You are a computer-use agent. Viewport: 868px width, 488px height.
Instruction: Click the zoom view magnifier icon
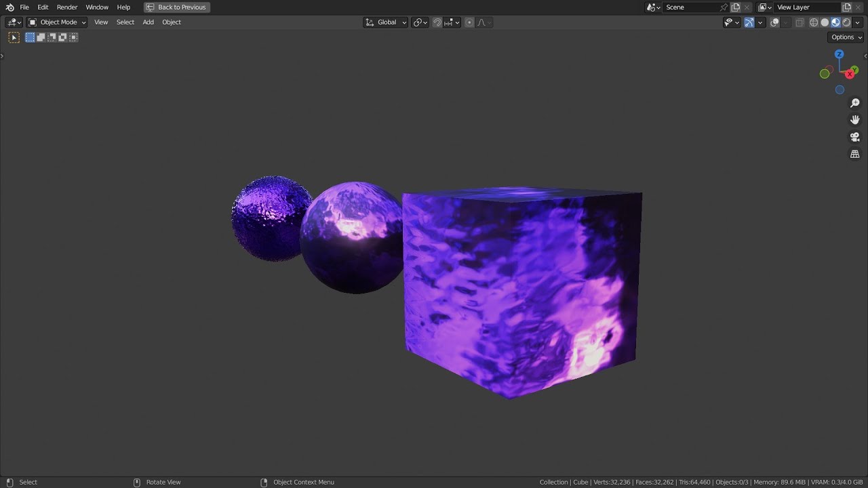tap(855, 103)
